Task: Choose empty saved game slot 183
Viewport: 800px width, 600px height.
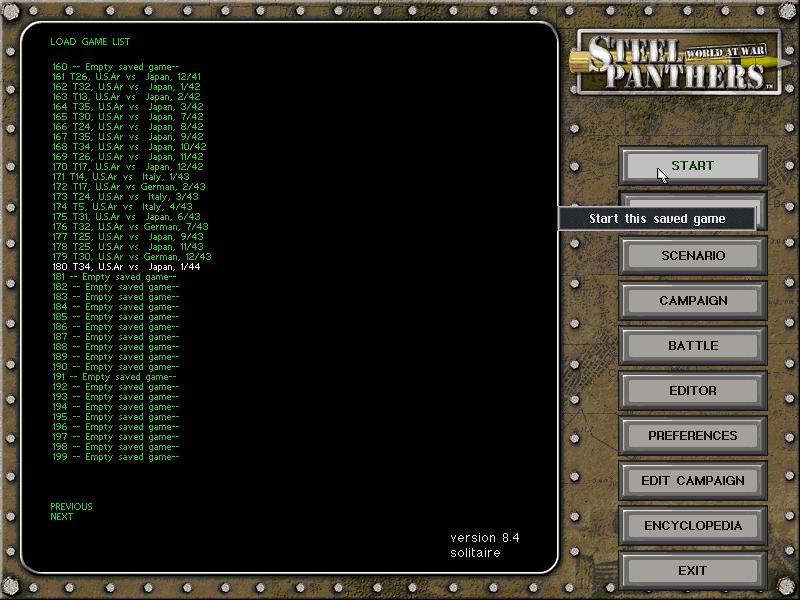Action: click(x=116, y=296)
